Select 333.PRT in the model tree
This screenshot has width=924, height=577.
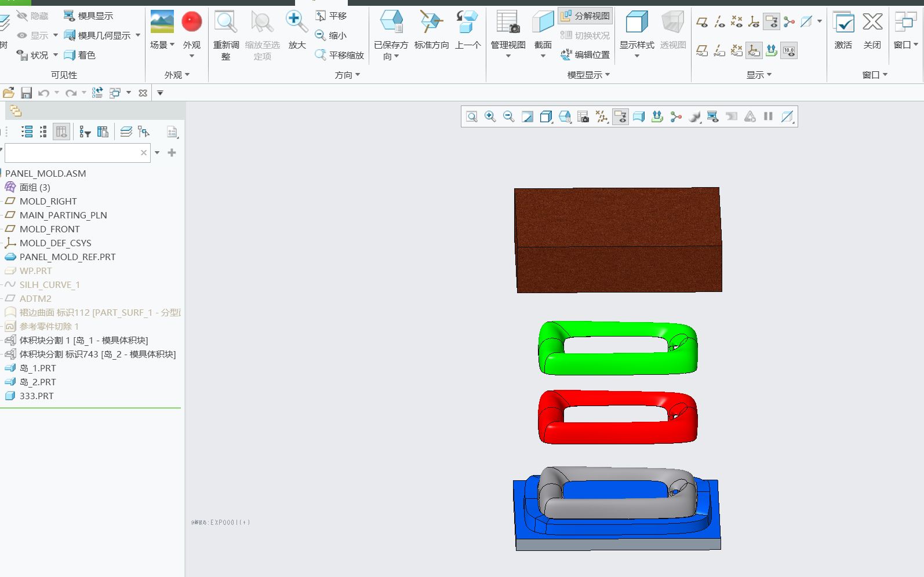pos(37,396)
